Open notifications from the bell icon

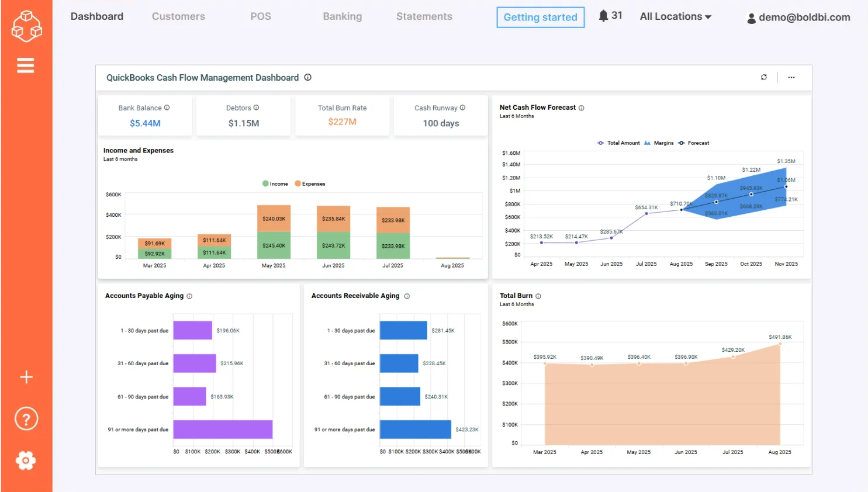coord(603,16)
